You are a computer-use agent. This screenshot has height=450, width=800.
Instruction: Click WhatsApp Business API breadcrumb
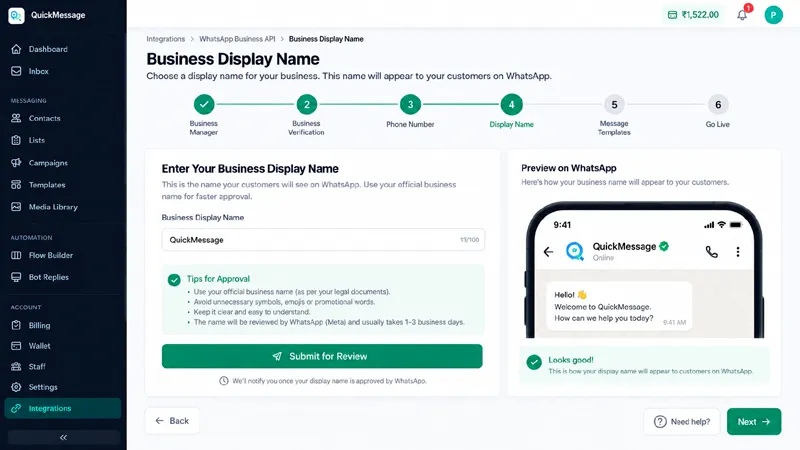click(237, 39)
